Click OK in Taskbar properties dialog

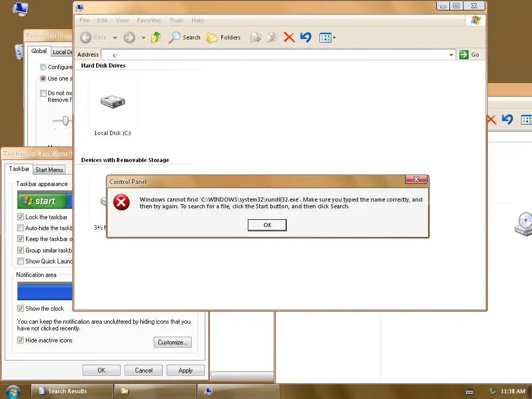coord(101,370)
